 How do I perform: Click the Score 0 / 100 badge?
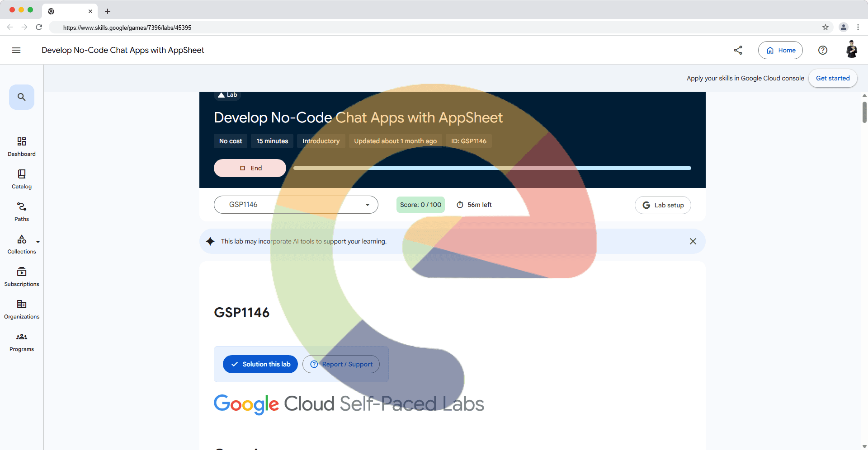tap(420, 205)
